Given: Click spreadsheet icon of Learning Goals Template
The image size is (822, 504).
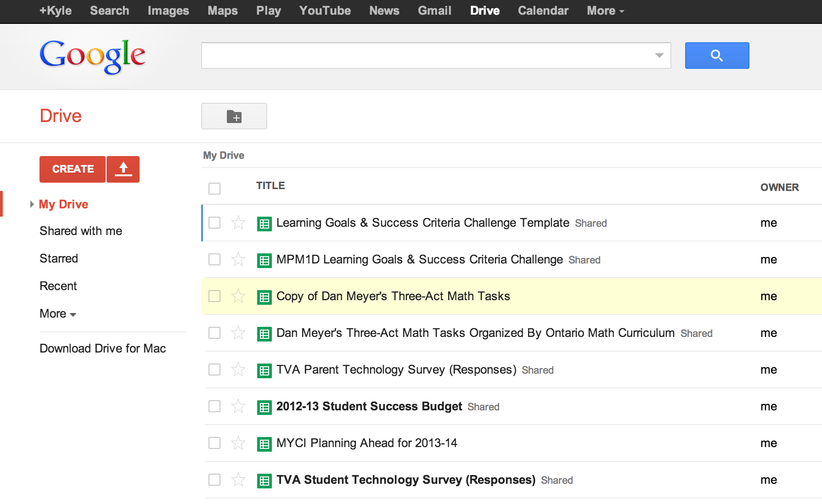Looking at the screenshot, I should point(265,224).
